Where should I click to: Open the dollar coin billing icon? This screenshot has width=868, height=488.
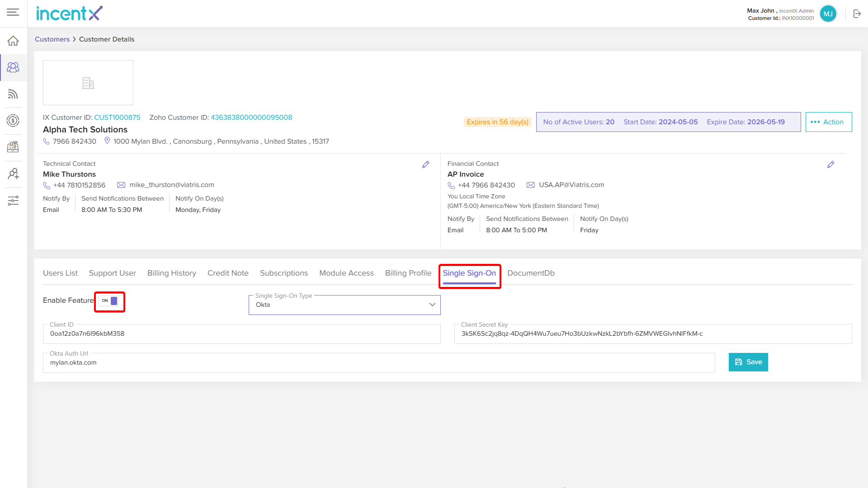pos(13,121)
